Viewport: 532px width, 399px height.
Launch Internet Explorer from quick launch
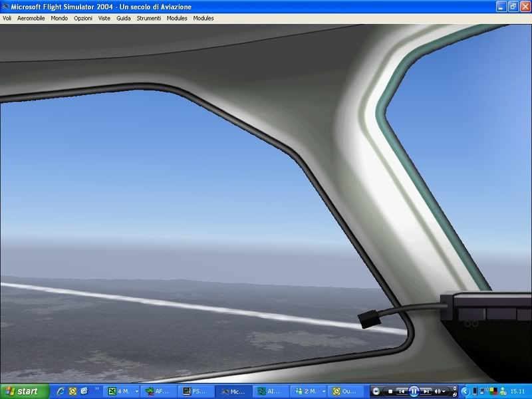[x=61, y=391]
